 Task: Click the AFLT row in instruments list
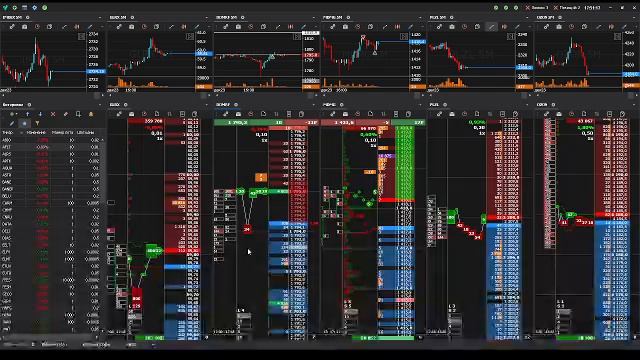(51, 147)
